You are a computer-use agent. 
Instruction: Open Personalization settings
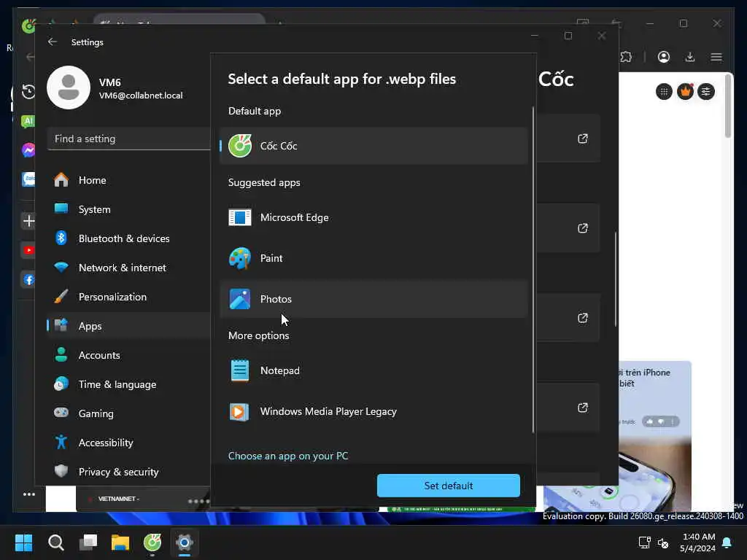click(x=128, y=297)
